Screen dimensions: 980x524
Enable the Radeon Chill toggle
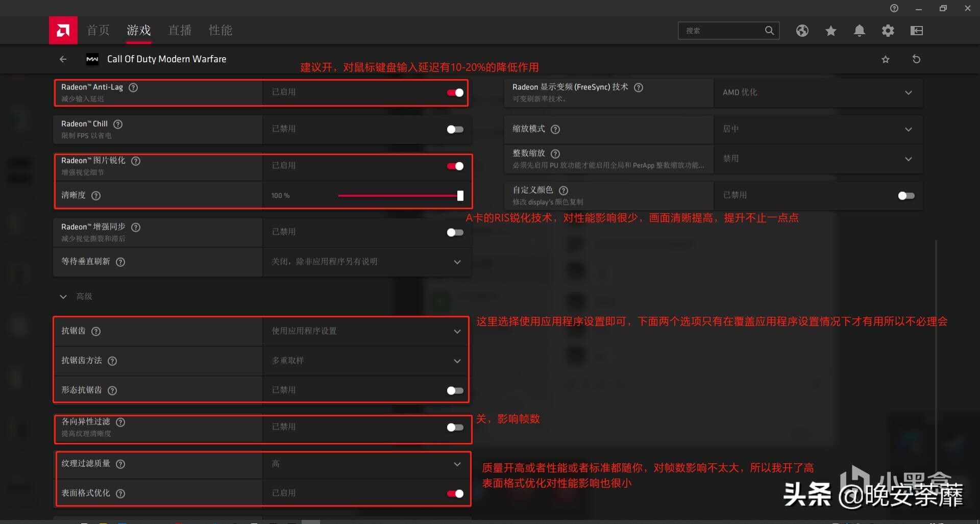tap(454, 129)
